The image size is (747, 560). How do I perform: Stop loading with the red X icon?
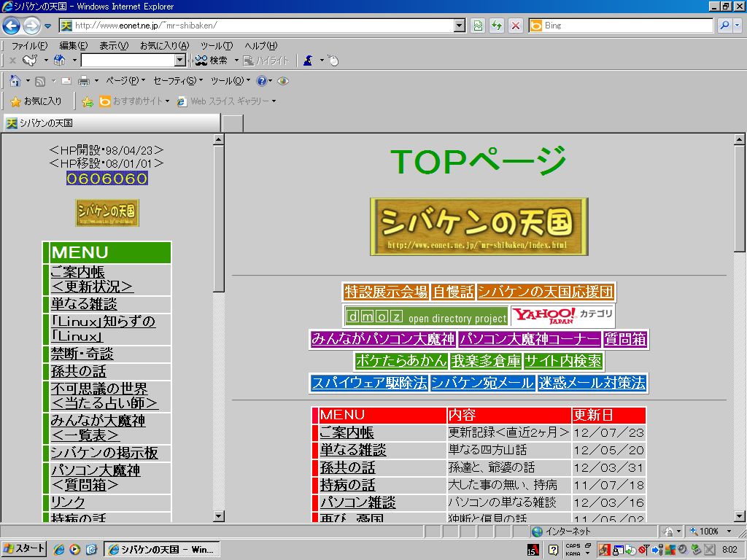click(x=516, y=26)
